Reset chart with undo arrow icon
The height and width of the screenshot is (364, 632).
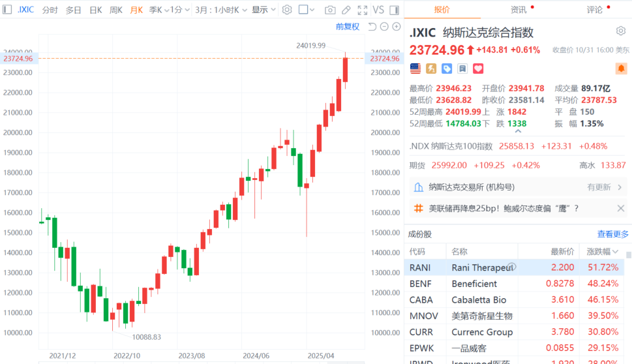pyautogui.click(x=372, y=27)
